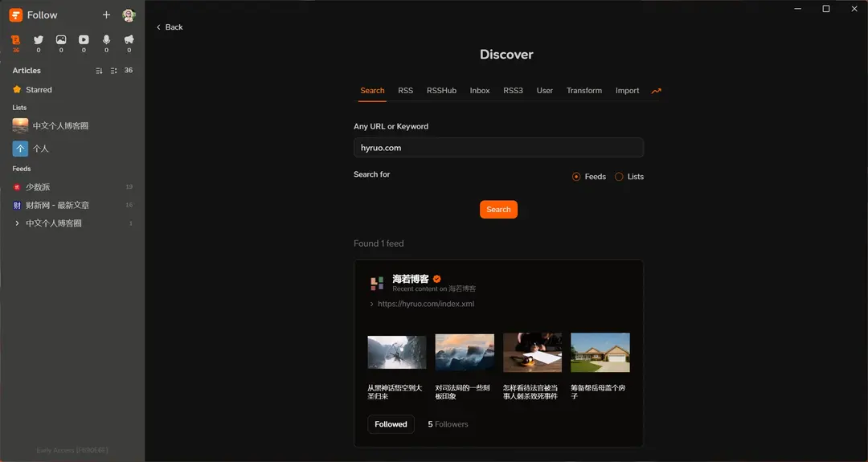
Task: Open the Articles view icon
Action: (15, 40)
